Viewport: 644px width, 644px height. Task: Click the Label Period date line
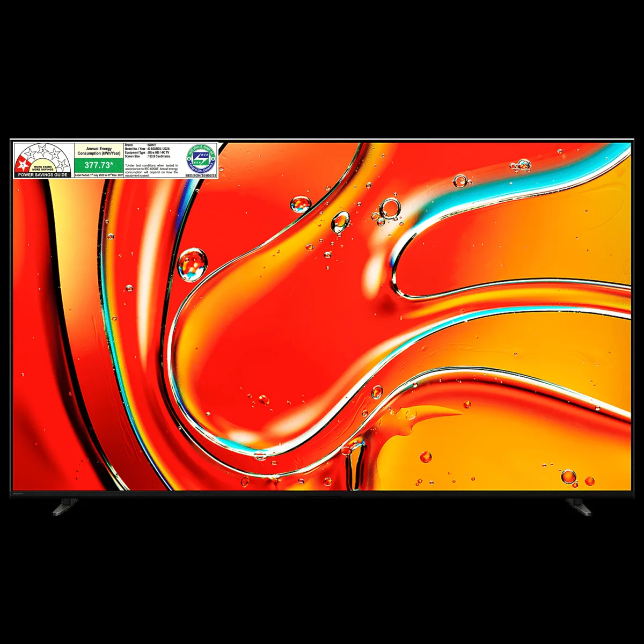99,175
